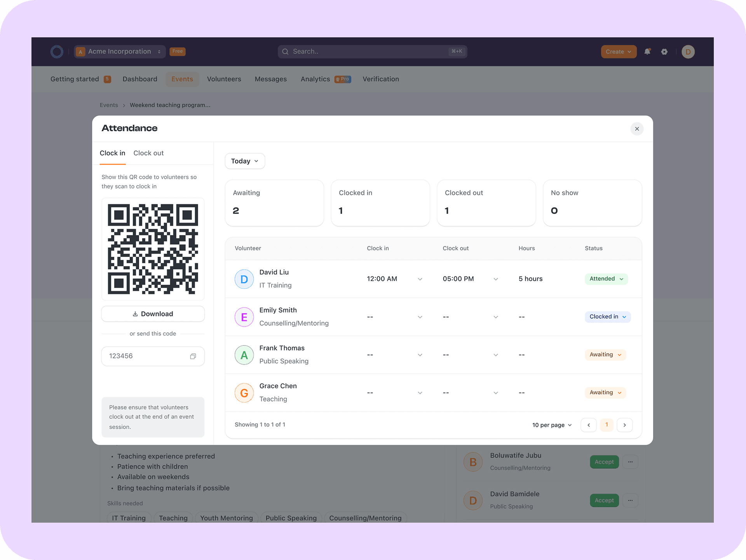This screenshot has height=560, width=746.
Task: Click the No show summary card
Action: click(593, 203)
